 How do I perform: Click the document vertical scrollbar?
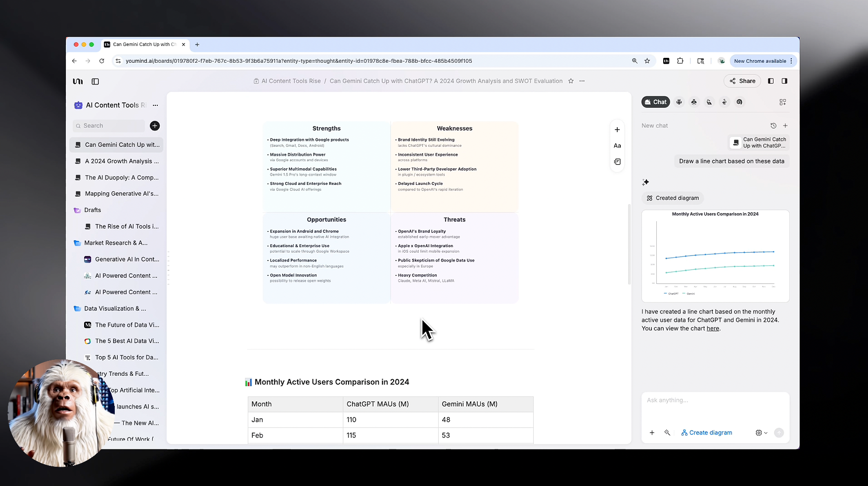(x=629, y=244)
